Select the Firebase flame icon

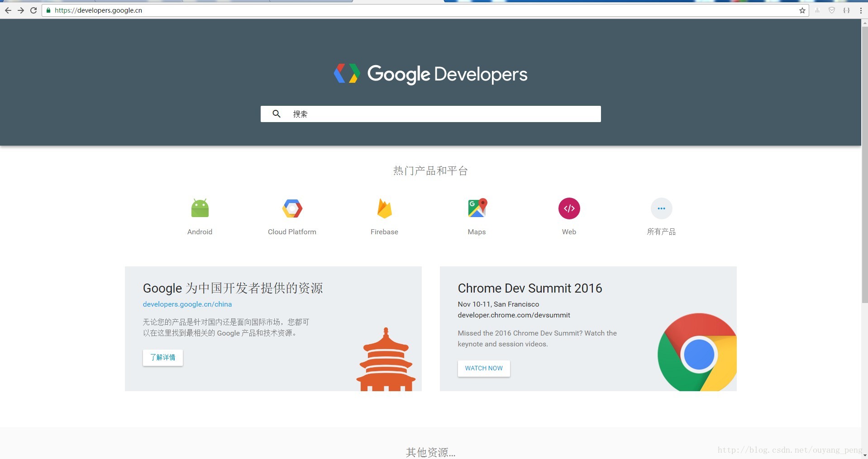tap(384, 208)
